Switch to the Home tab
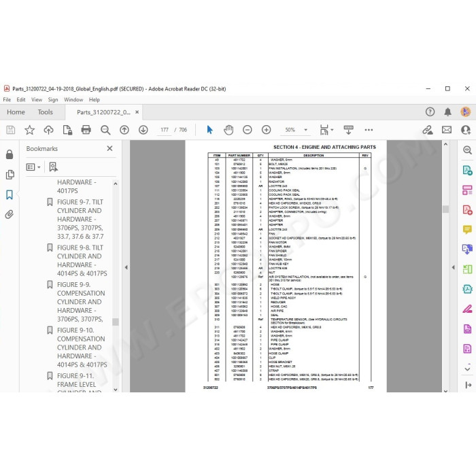The width and height of the screenshot is (476, 476). pyautogui.click(x=16, y=112)
